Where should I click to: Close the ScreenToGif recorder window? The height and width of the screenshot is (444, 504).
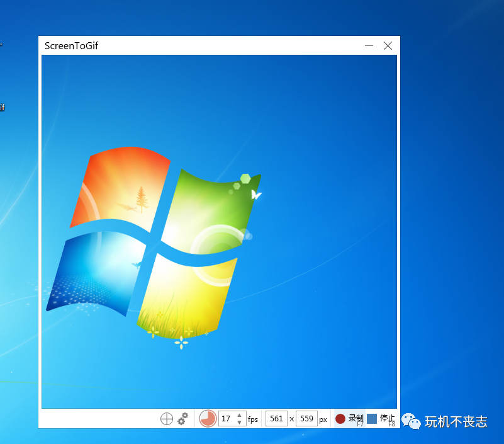[x=388, y=46]
